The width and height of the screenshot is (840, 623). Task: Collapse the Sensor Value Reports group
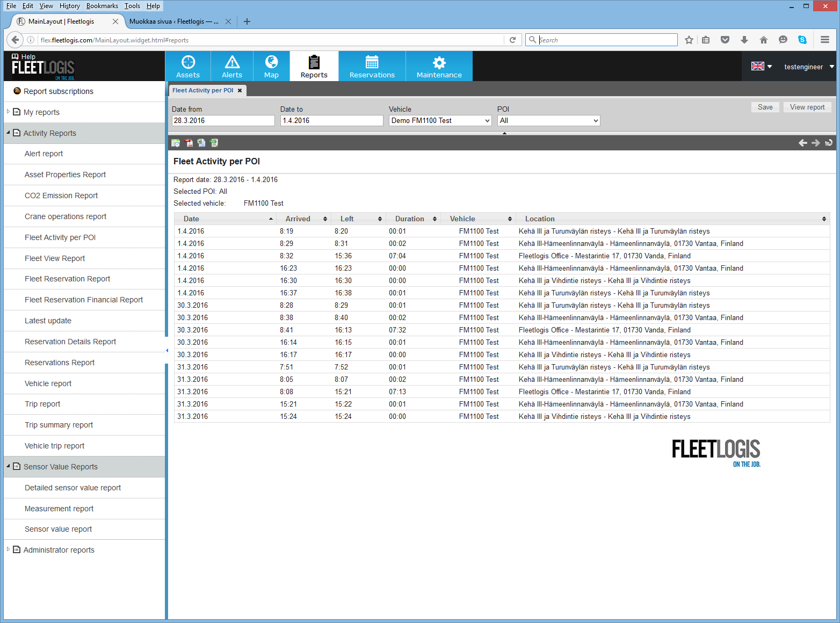(8, 466)
